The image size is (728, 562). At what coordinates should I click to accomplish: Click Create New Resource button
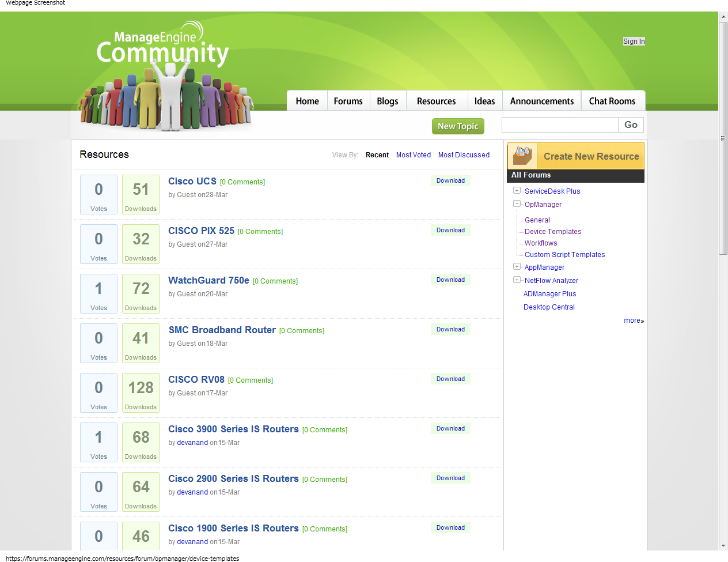pos(576,156)
